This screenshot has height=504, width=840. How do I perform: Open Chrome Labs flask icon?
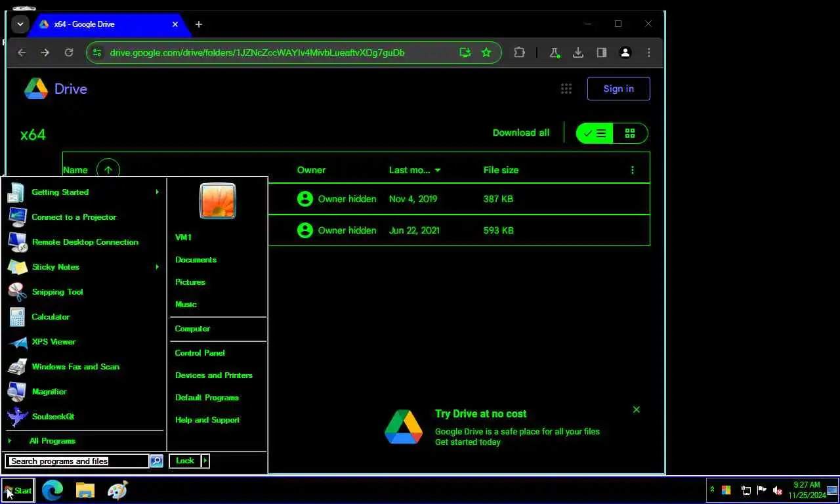point(554,52)
